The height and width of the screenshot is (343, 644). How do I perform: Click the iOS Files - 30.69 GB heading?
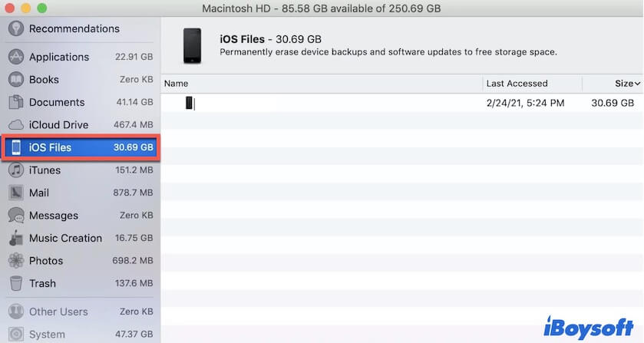point(271,39)
